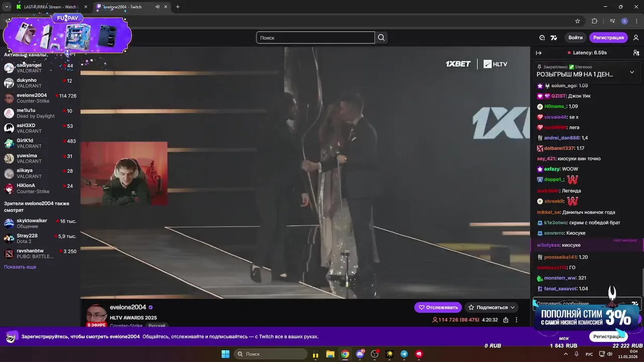Open Telegram from the taskbar
Screen dimensions: 644x362
404,354
